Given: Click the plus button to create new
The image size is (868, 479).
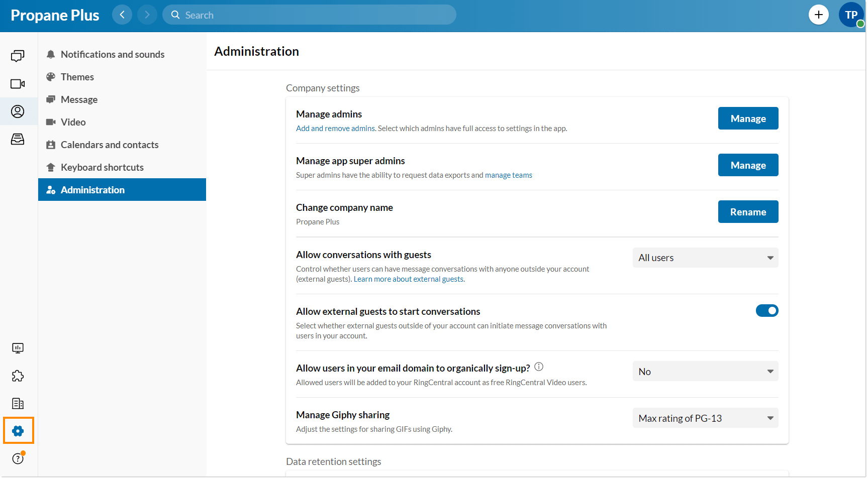Looking at the screenshot, I should point(819,15).
